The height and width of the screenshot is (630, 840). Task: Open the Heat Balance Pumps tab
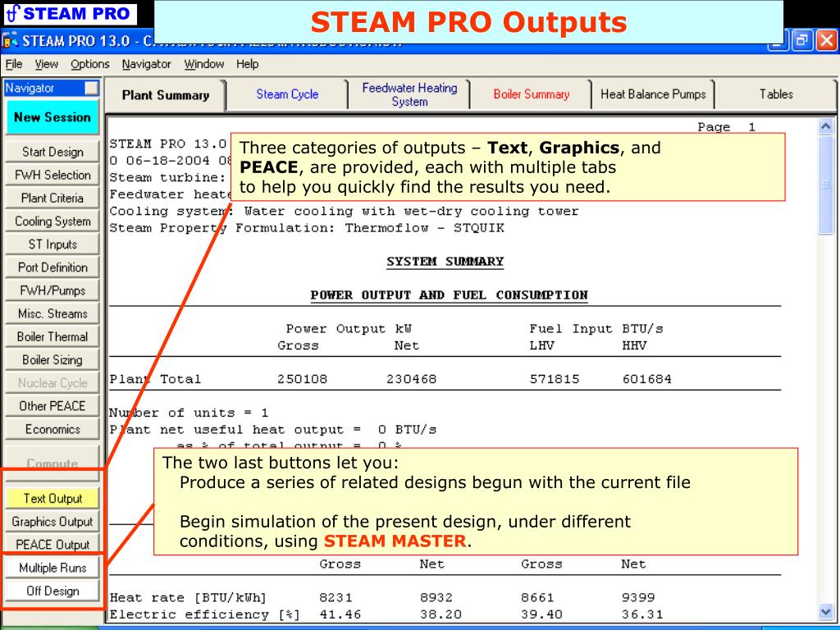pos(653,95)
